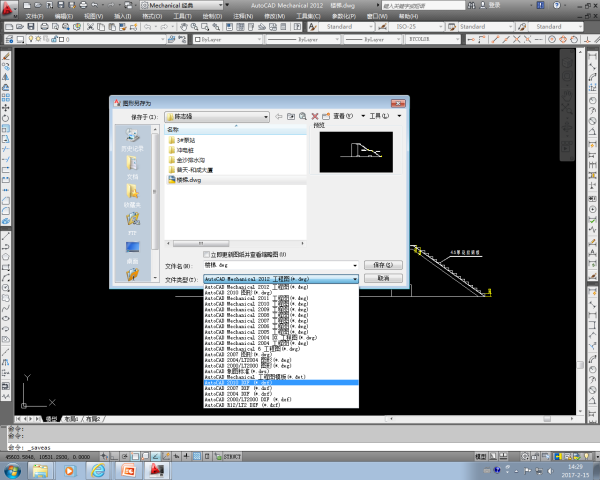
Task: Open FTP location in places sidebar
Action: [132, 224]
